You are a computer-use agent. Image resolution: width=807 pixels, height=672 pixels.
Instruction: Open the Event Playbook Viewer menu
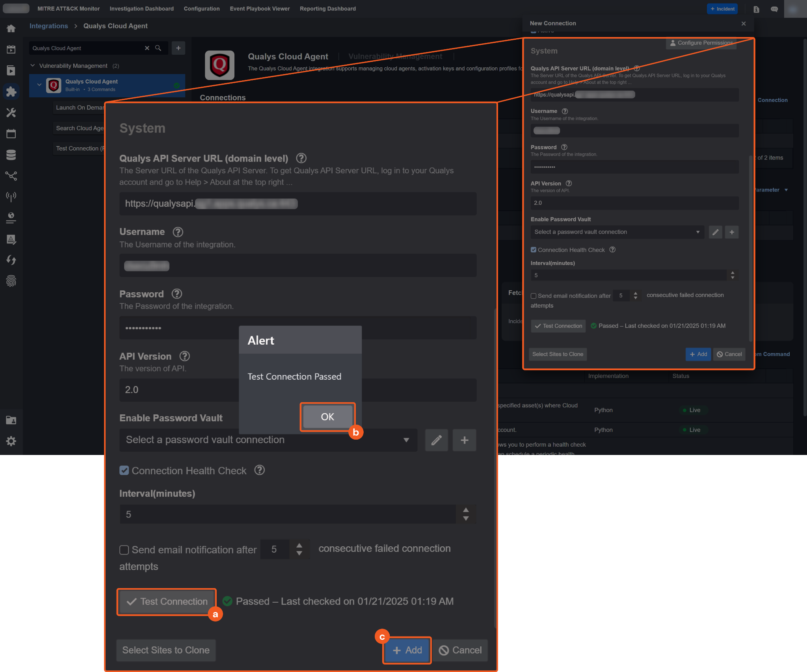click(x=259, y=9)
